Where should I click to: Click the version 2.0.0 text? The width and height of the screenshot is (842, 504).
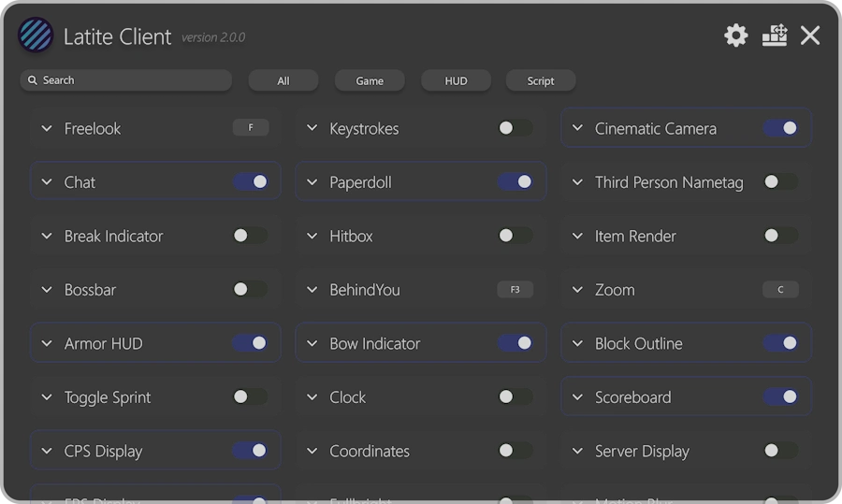pos(213,37)
